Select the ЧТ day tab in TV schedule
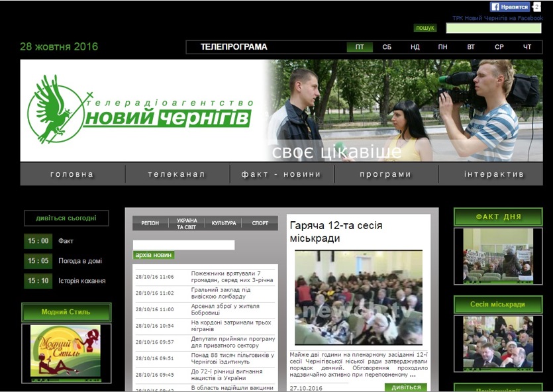 pos(527,47)
